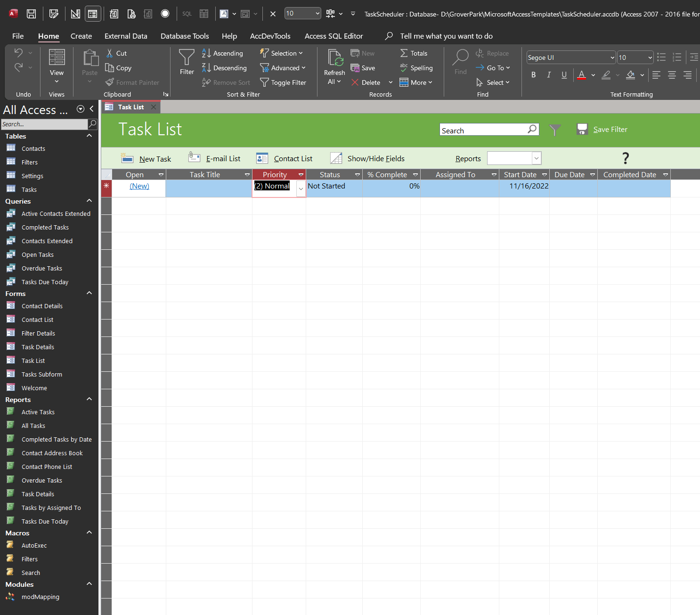This screenshot has width=700, height=615.
Task: Run Spelling check
Action: (x=416, y=68)
